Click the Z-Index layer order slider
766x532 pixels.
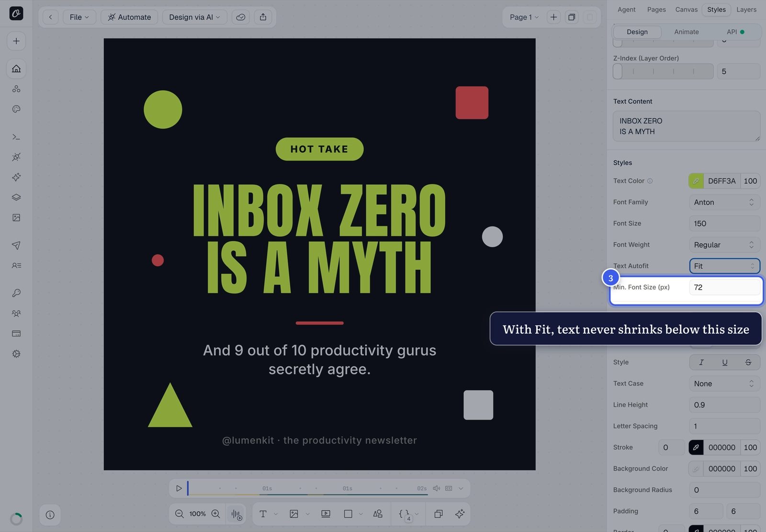(x=663, y=71)
